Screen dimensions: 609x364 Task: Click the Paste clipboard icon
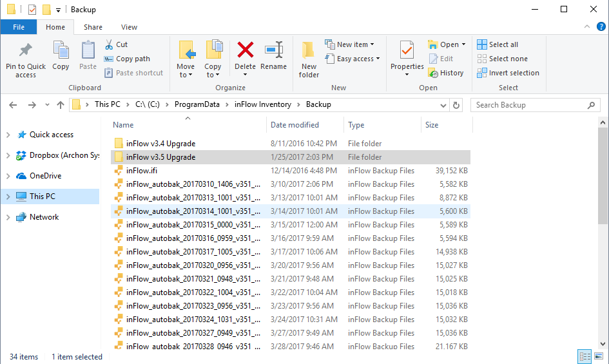[x=88, y=55]
